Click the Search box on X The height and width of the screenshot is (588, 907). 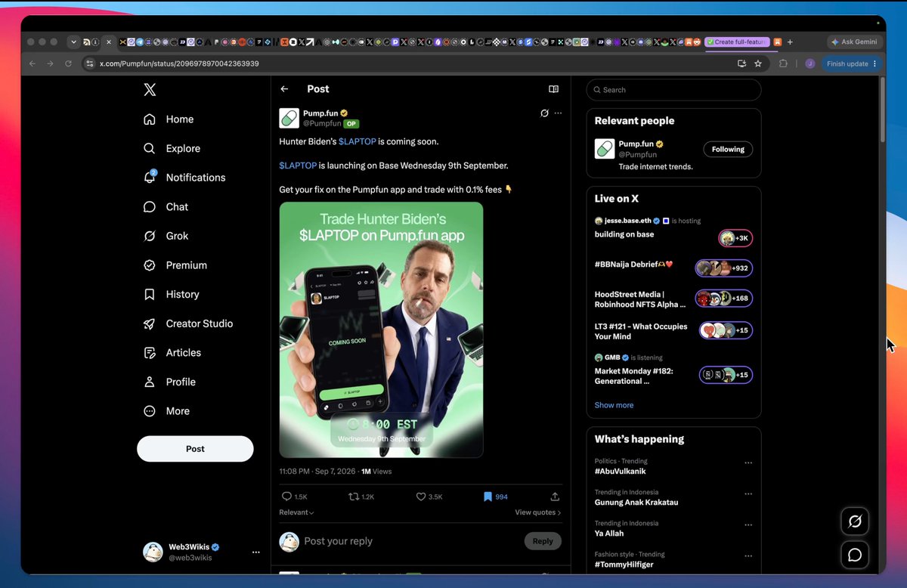point(673,90)
